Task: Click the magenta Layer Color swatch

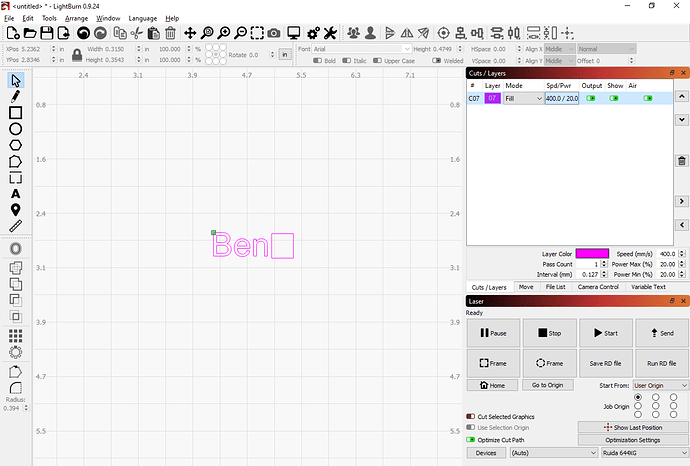Action: (x=592, y=253)
